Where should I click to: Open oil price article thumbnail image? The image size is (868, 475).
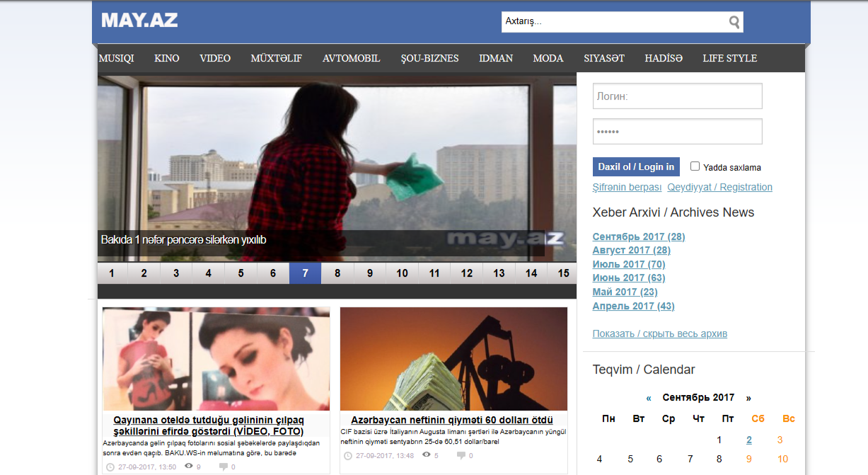point(453,359)
